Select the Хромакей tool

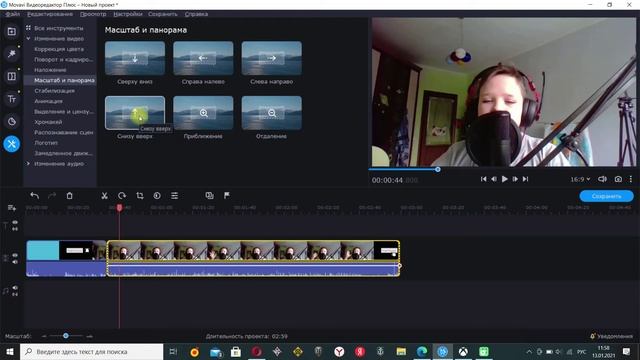coord(48,122)
